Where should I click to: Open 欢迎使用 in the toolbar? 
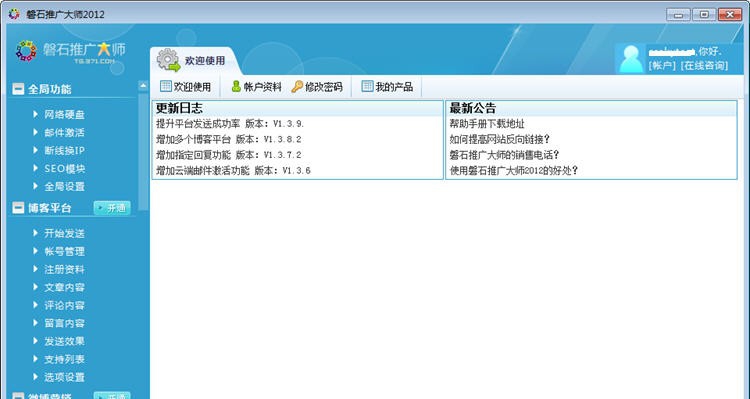coord(186,87)
